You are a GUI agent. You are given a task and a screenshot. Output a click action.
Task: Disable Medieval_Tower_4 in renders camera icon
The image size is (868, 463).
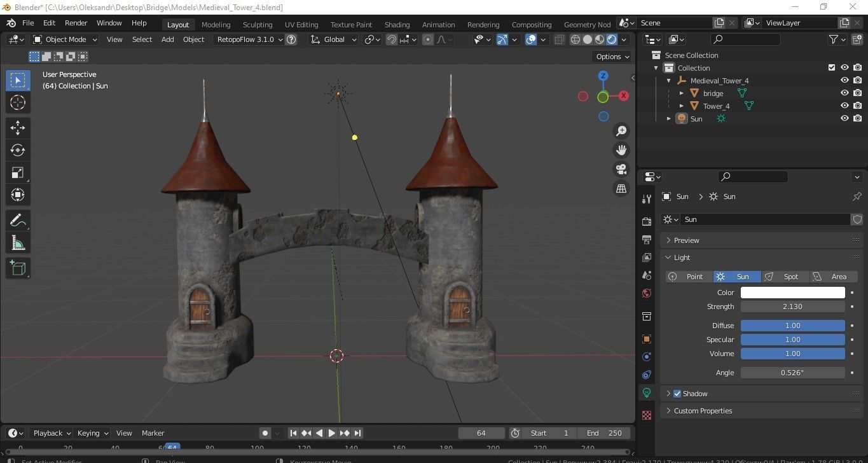(x=857, y=80)
